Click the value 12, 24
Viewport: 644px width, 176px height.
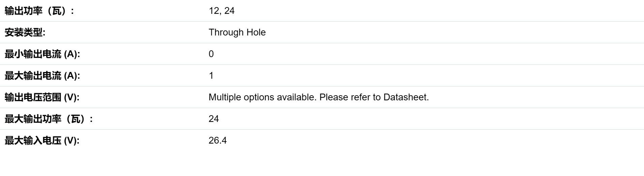coord(222,11)
